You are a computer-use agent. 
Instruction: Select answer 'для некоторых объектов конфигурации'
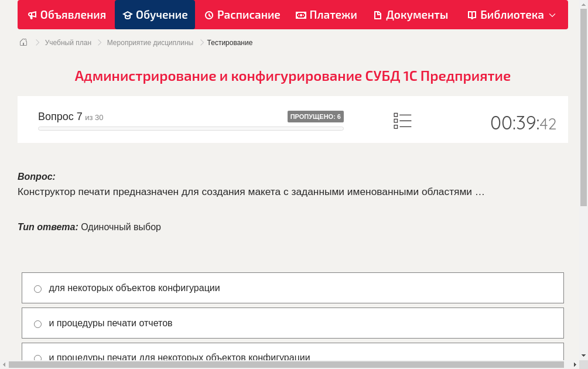[37, 289]
